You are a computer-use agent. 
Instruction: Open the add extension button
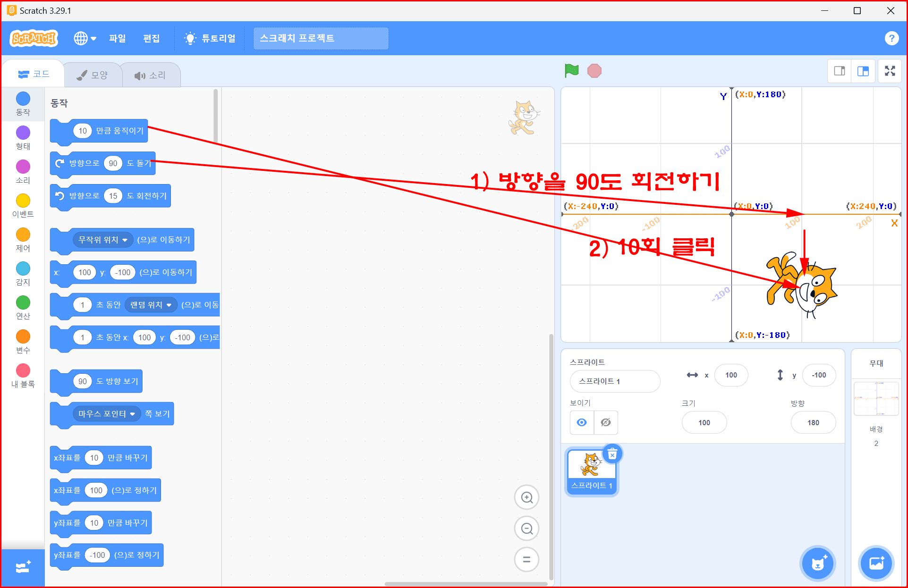[23, 567]
